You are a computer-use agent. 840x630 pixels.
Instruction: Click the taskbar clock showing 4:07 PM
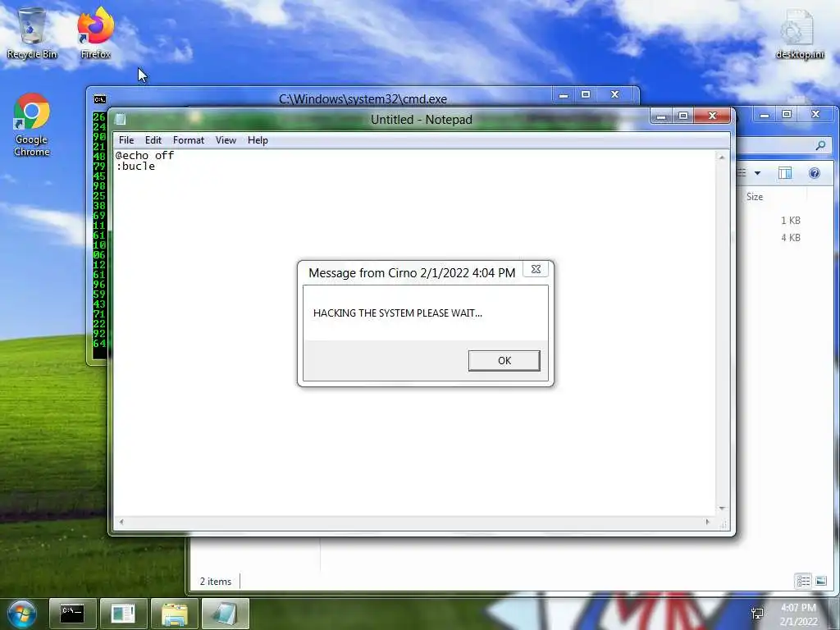[799, 614]
